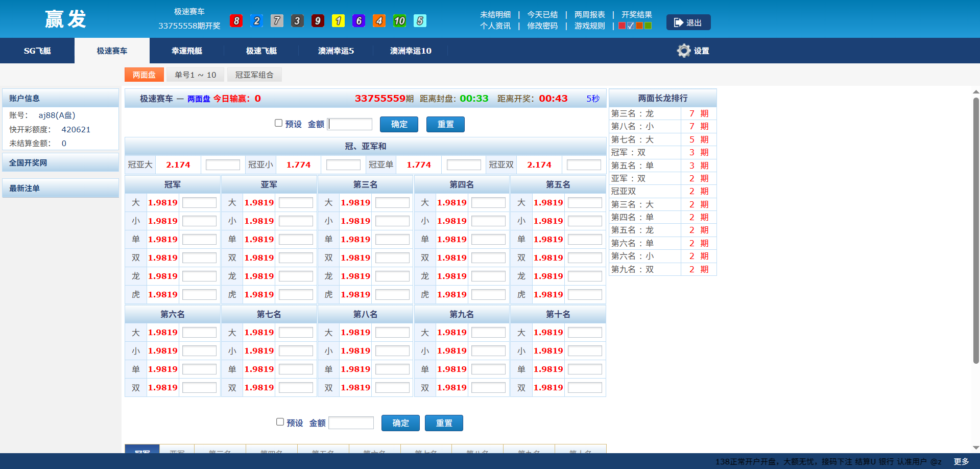Click the yellow number 1 result ball
980x469 pixels.
(338, 21)
